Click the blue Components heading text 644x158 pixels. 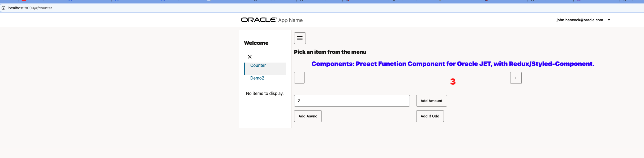click(x=453, y=64)
